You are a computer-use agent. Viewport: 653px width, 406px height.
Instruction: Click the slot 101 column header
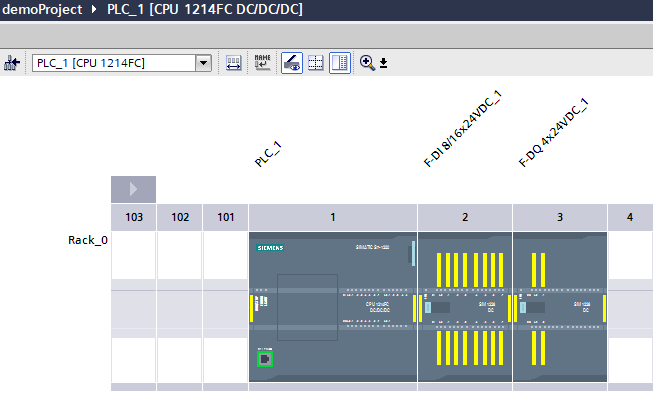pos(225,217)
